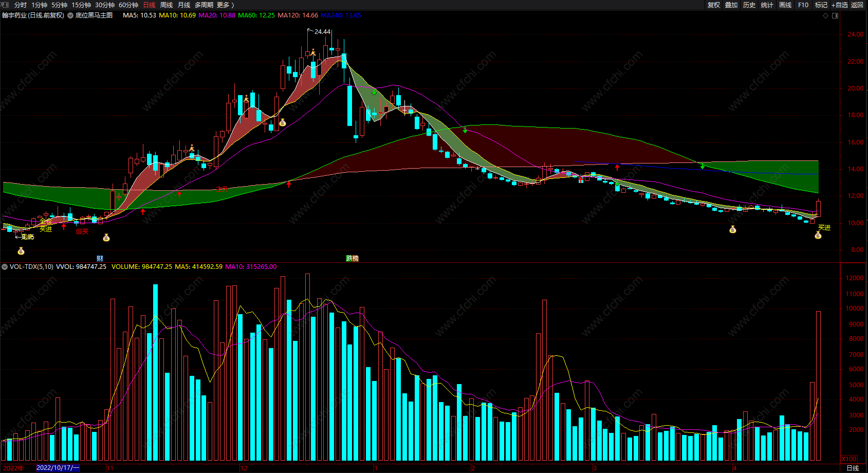Click the 12000 volume axis label

click(855, 278)
